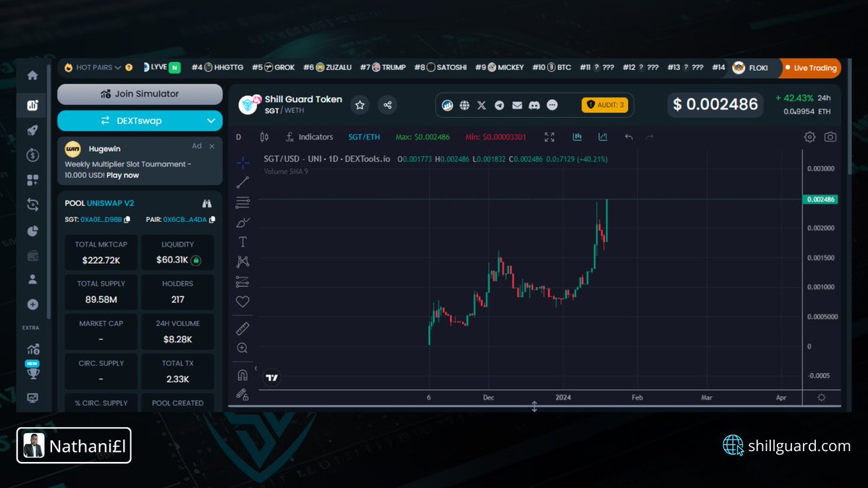This screenshot has width=868, height=488.
Task: Open the token email icon
Action: (x=516, y=106)
